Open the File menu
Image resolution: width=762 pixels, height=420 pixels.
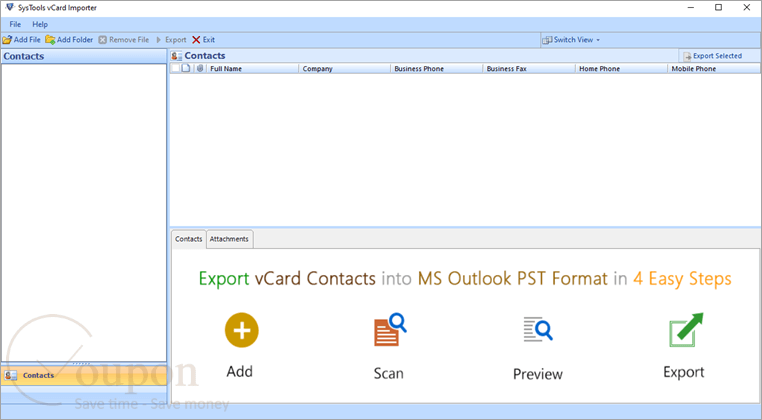(15, 24)
